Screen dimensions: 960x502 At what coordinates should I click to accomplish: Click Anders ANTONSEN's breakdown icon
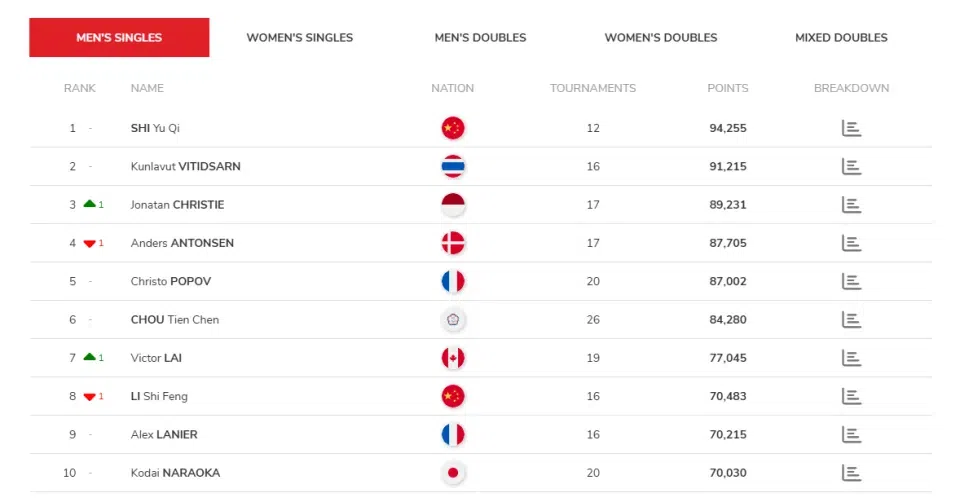[851, 243]
